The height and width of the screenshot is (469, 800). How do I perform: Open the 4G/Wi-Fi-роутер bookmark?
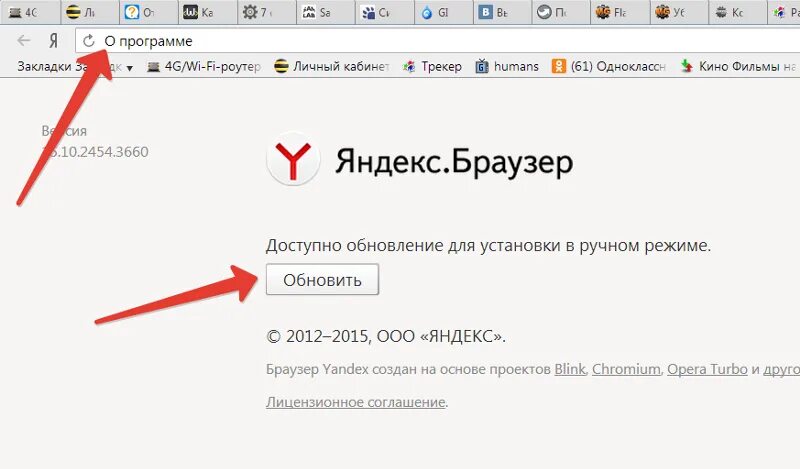tap(204, 66)
